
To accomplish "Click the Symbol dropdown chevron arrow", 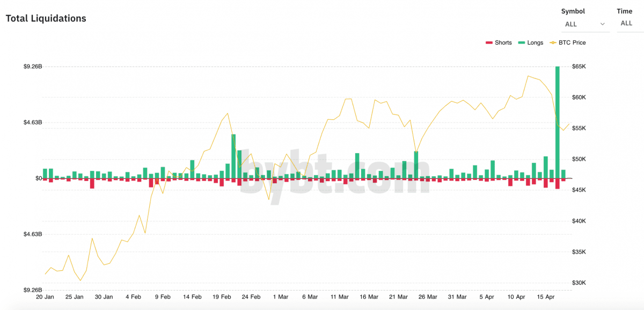I will (x=603, y=24).
